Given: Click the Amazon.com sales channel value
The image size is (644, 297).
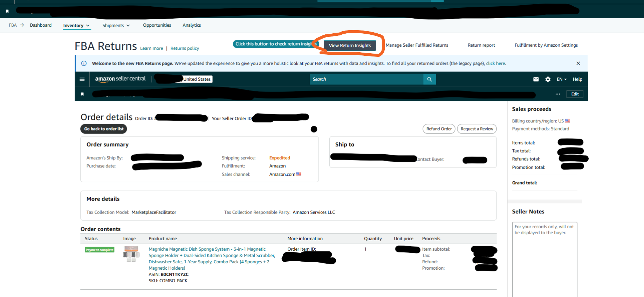Looking at the screenshot, I should pos(282,174).
